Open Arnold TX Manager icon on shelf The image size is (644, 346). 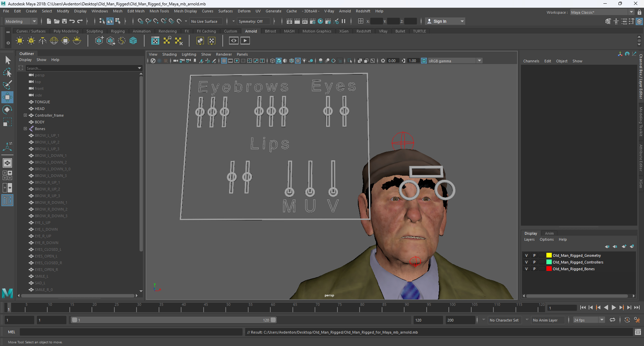(155, 41)
